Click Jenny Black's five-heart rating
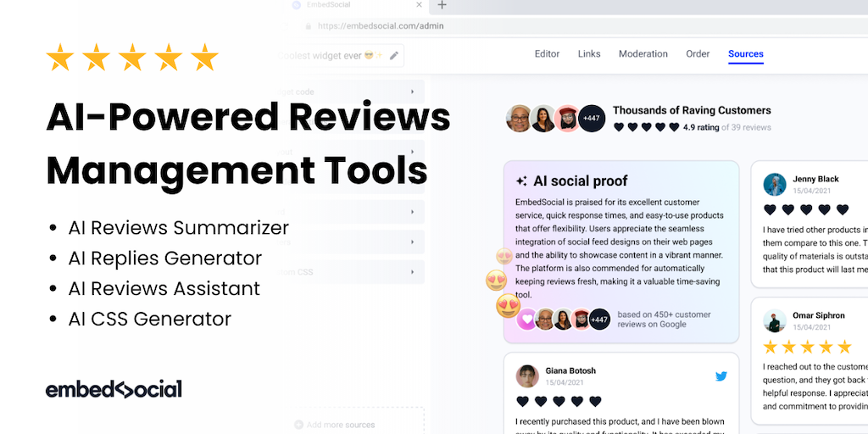Image resolution: width=868 pixels, height=434 pixels. (806, 210)
